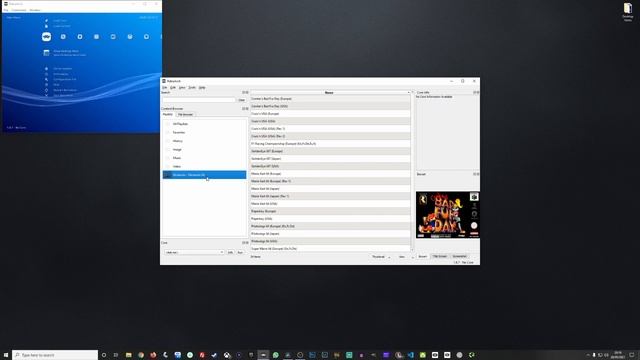Select Super Mario 64 (Europe) row

[330, 249]
